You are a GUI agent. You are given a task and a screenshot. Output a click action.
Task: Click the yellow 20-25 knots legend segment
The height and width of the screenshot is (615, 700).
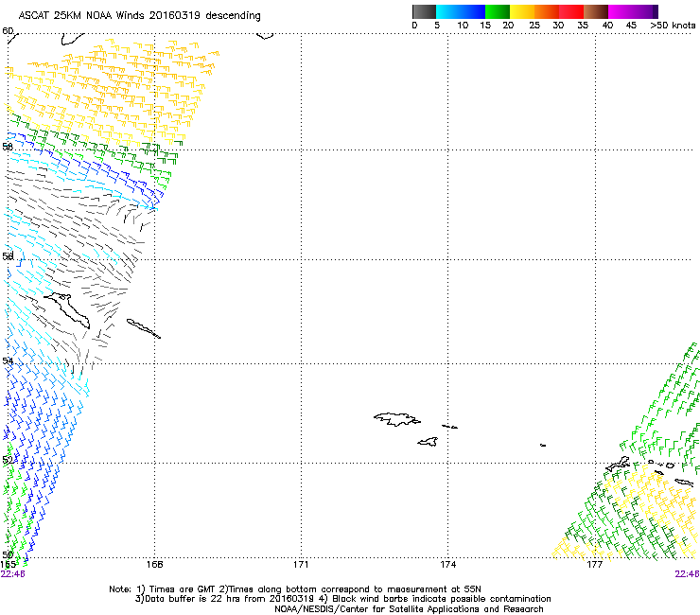coord(522,11)
